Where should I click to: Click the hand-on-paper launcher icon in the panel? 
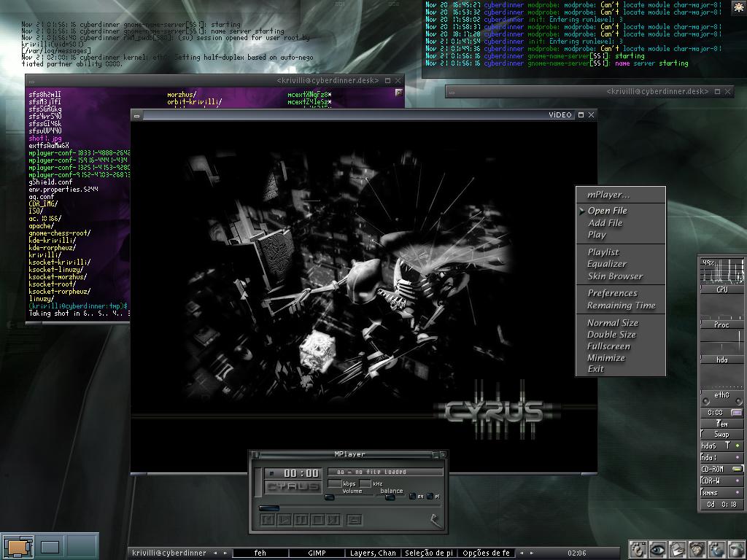click(678, 549)
